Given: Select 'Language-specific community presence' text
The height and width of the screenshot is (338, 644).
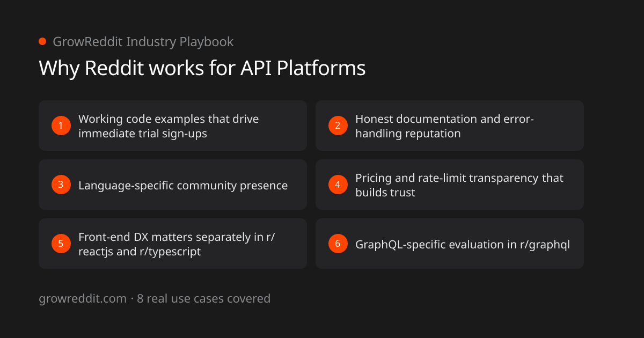Looking at the screenshot, I should tap(183, 186).
